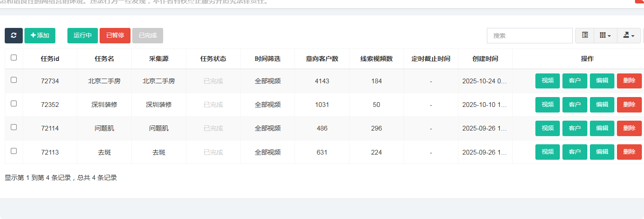Filter tasks by 已暂停 status
This screenshot has height=219, width=644.
115,36
